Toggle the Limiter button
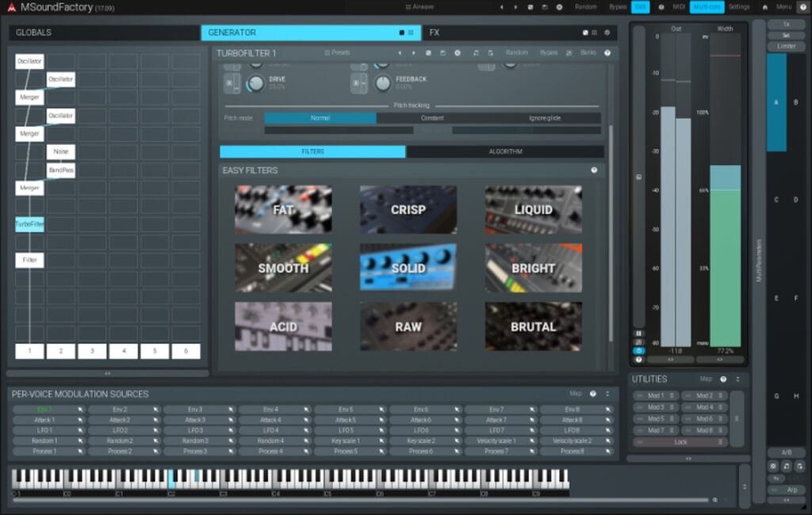812x515 pixels. pos(786,47)
